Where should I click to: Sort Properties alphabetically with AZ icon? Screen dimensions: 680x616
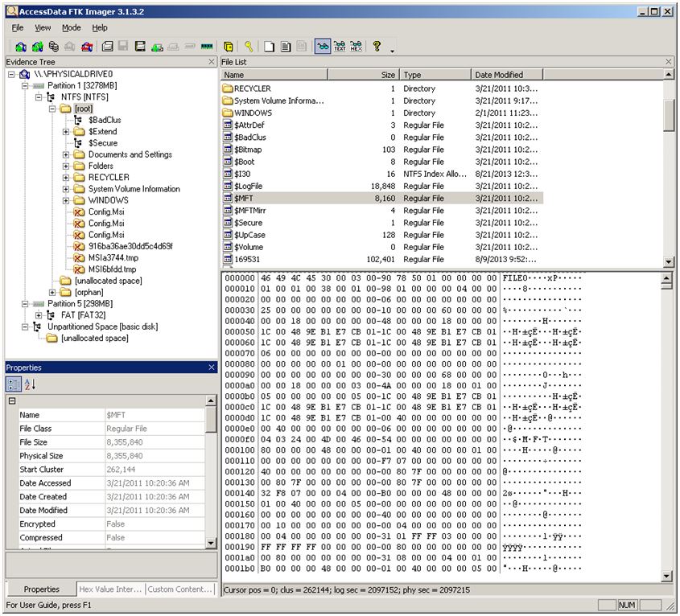point(29,384)
